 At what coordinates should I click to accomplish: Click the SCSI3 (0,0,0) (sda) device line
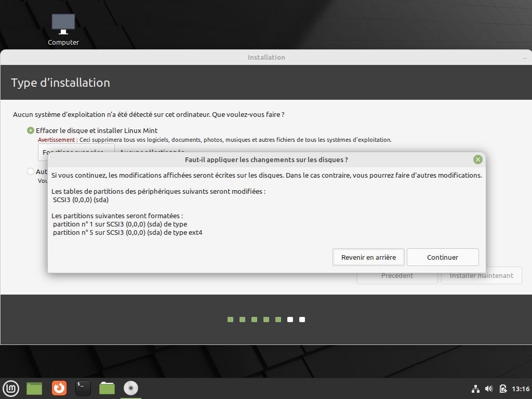coord(81,199)
